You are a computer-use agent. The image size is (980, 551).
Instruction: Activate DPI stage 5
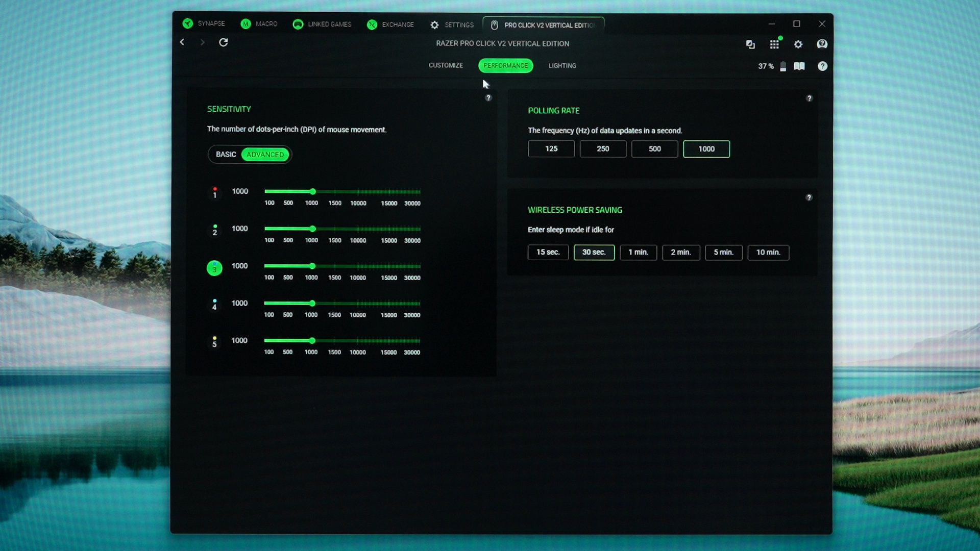[x=214, y=342]
